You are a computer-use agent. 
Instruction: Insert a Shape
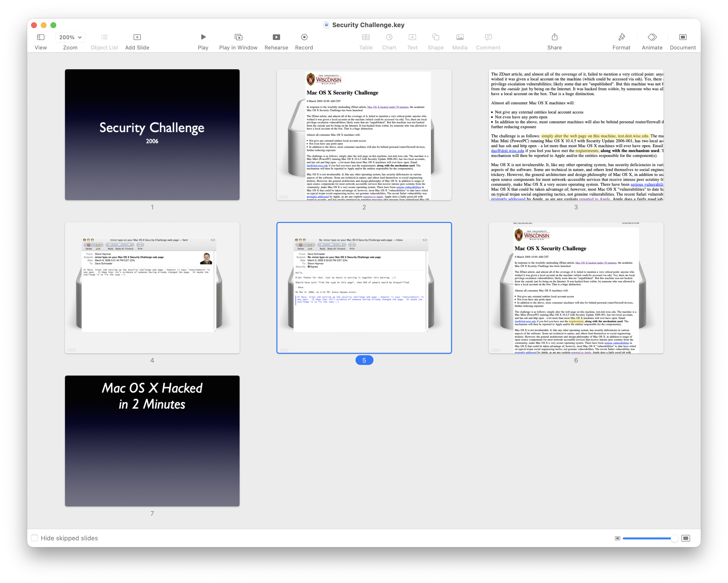coord(435,40)
